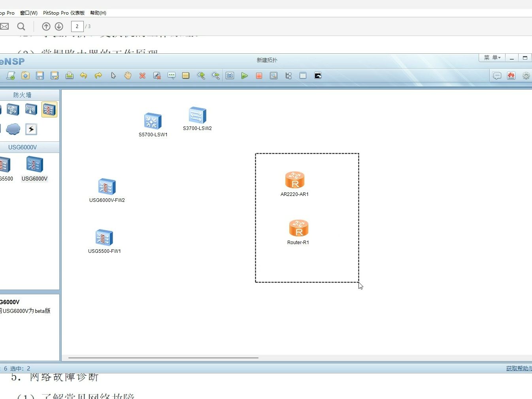
Task: Reset the zoom with the 1:1 icon
Action: [230, 75]
